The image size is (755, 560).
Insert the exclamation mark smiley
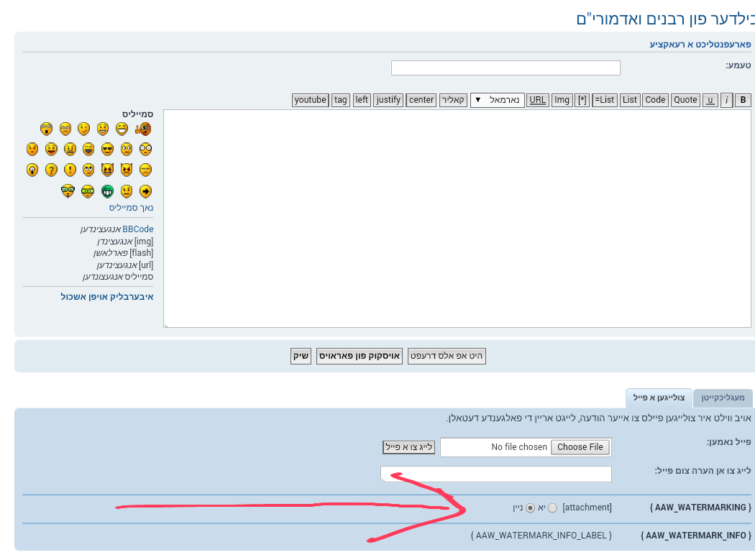click(x=70, y=170)
